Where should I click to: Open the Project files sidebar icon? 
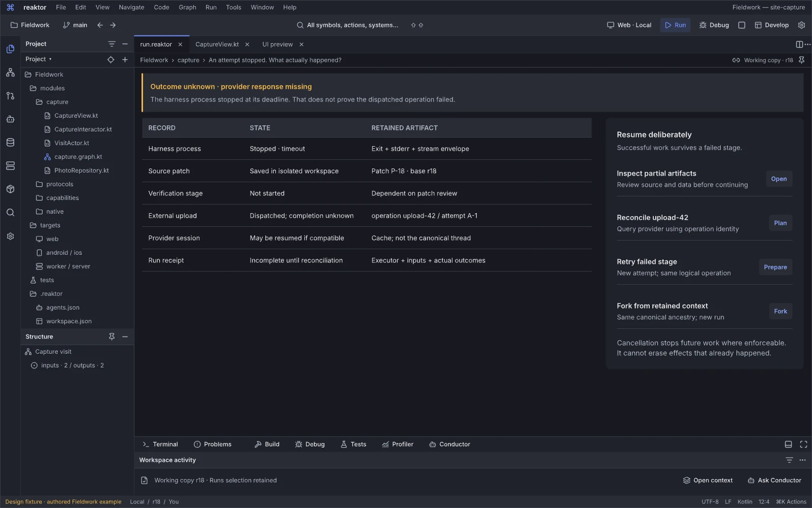click(10, 49)
